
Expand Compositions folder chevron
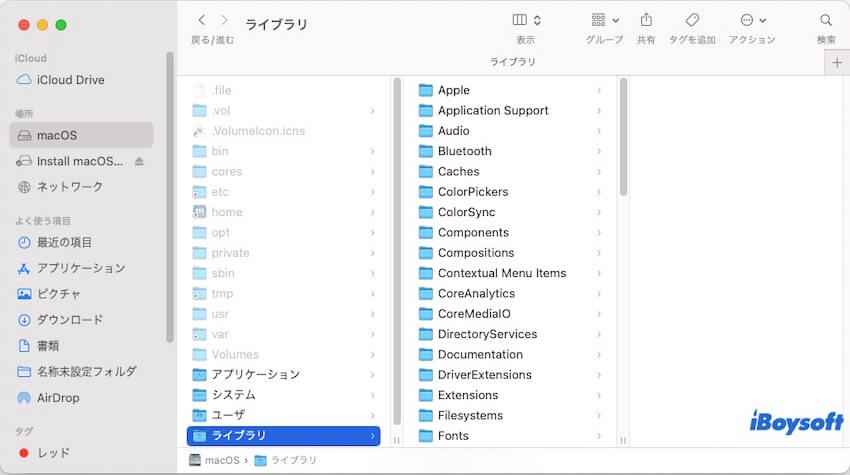click(599, 253)
